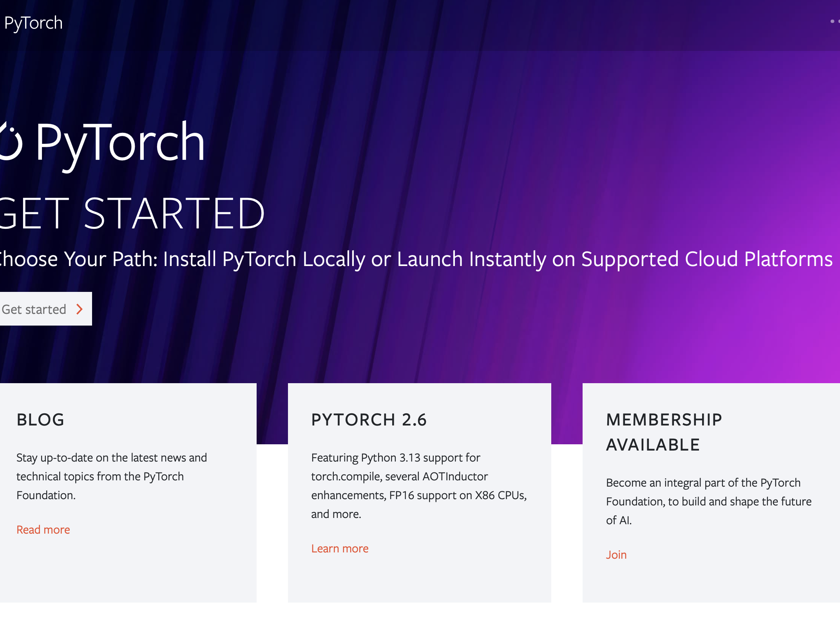Click the PyTorch 2.6 card description text

[419, 486]
